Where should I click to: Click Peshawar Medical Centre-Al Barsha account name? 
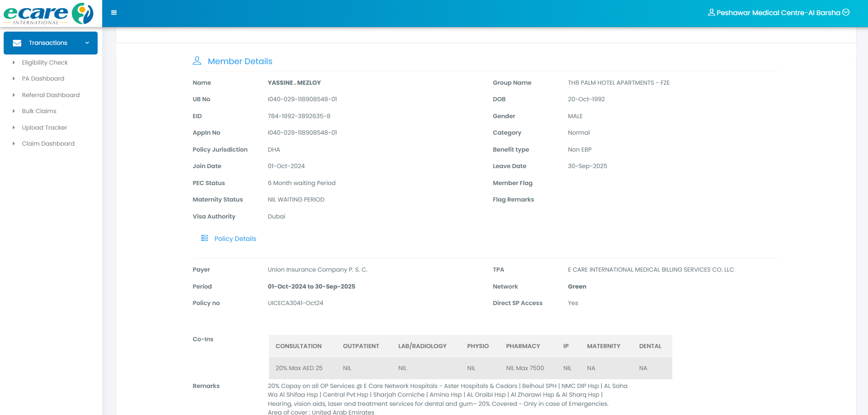click(x=778, y=13)
